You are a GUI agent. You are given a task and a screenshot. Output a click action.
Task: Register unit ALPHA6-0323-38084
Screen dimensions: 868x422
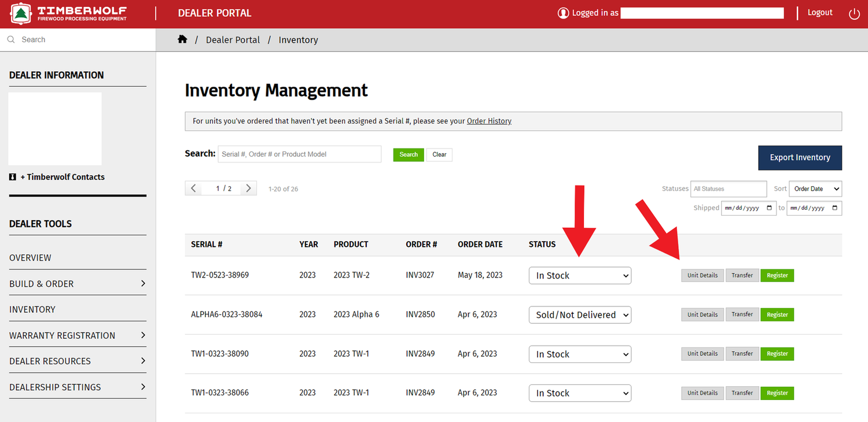click(777, 314)
